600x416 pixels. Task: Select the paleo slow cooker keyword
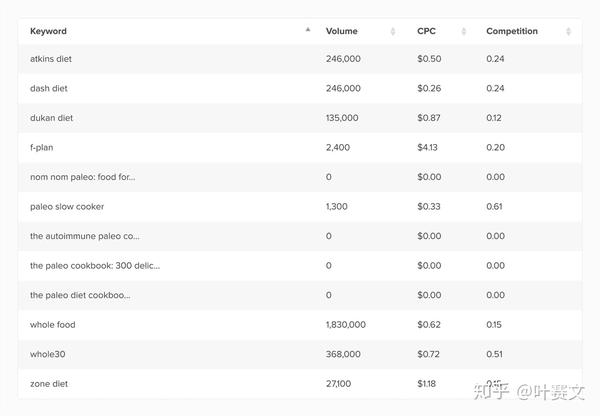(x=67, y=206)
